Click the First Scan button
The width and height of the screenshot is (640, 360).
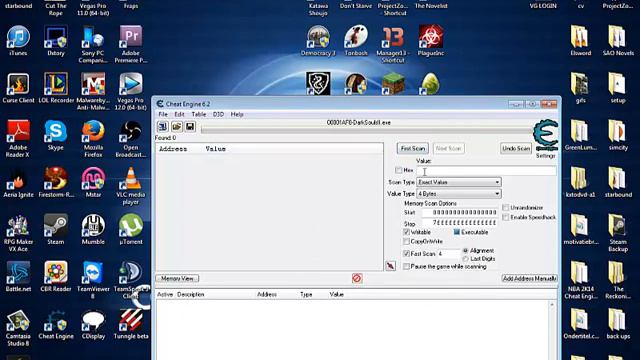413,148
